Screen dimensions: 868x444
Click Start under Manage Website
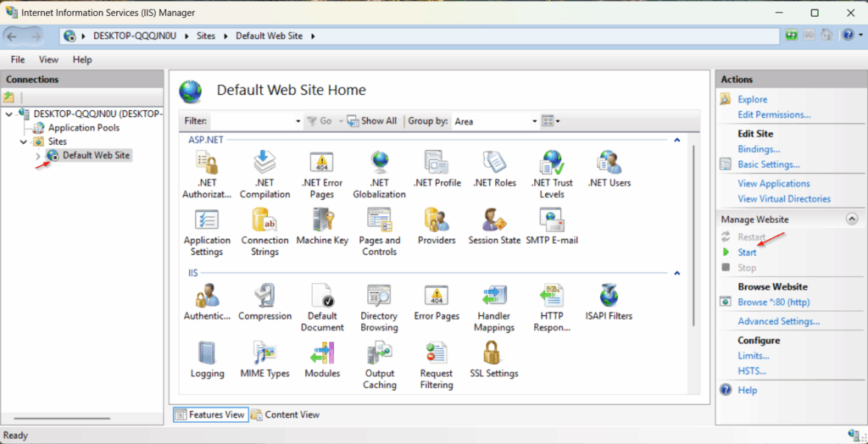click(x=747, y=253)
